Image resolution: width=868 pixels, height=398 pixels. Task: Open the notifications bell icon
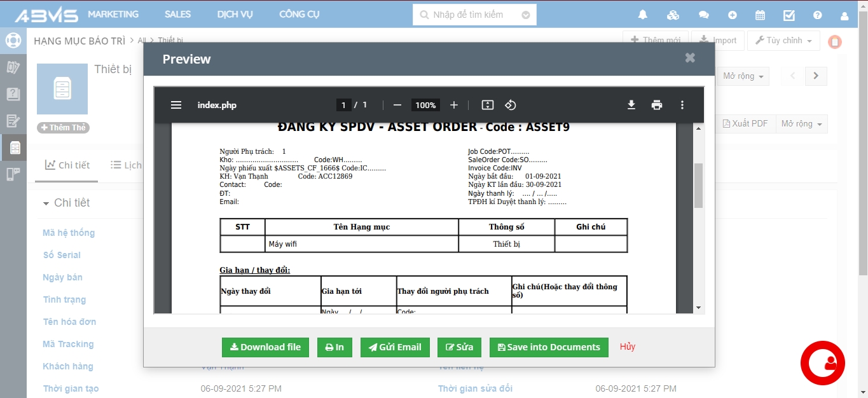click(643, 15)
